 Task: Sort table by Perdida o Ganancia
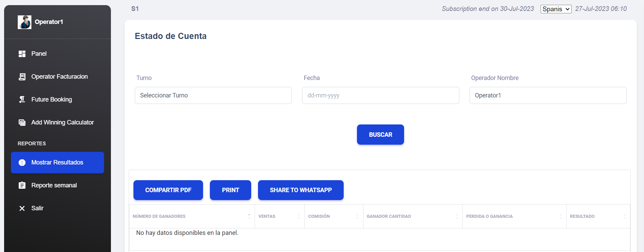tap(514, 216)
